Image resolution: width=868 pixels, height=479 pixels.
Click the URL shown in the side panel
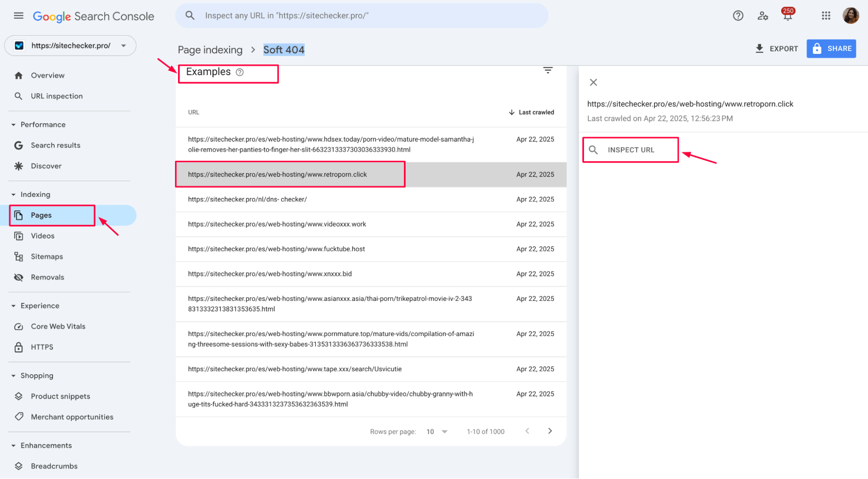[690, 104]
